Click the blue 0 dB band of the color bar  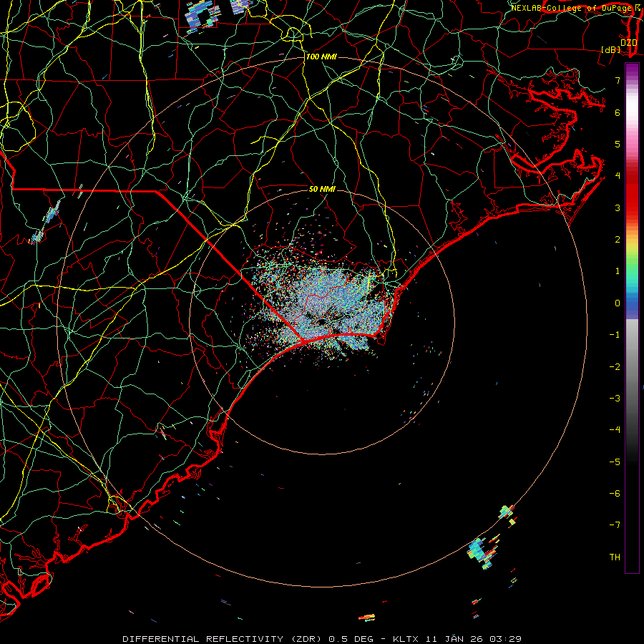(x=632, y=303)
